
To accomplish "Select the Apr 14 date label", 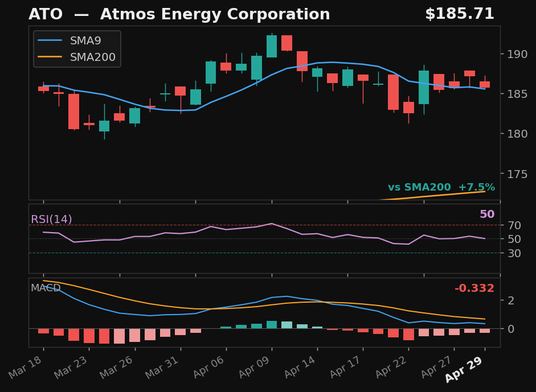I will (299, 366).
